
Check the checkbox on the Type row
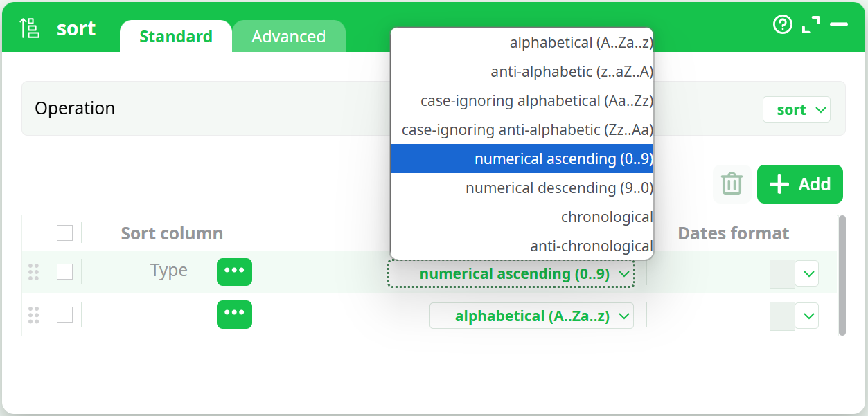pos(64,272)
